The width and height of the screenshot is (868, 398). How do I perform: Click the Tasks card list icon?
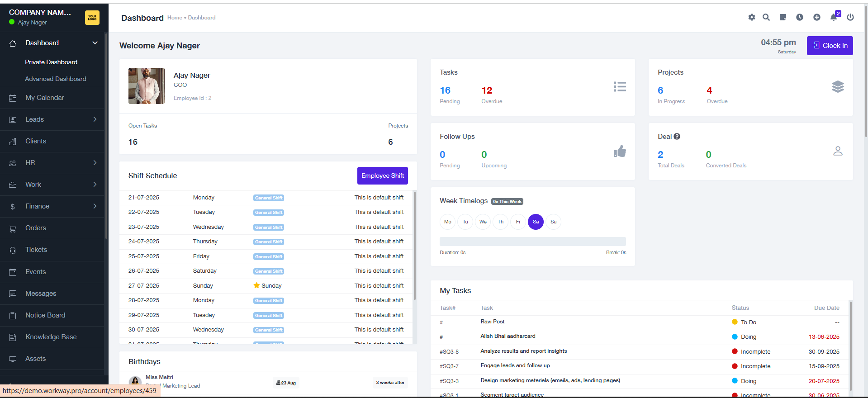point(620,86)
